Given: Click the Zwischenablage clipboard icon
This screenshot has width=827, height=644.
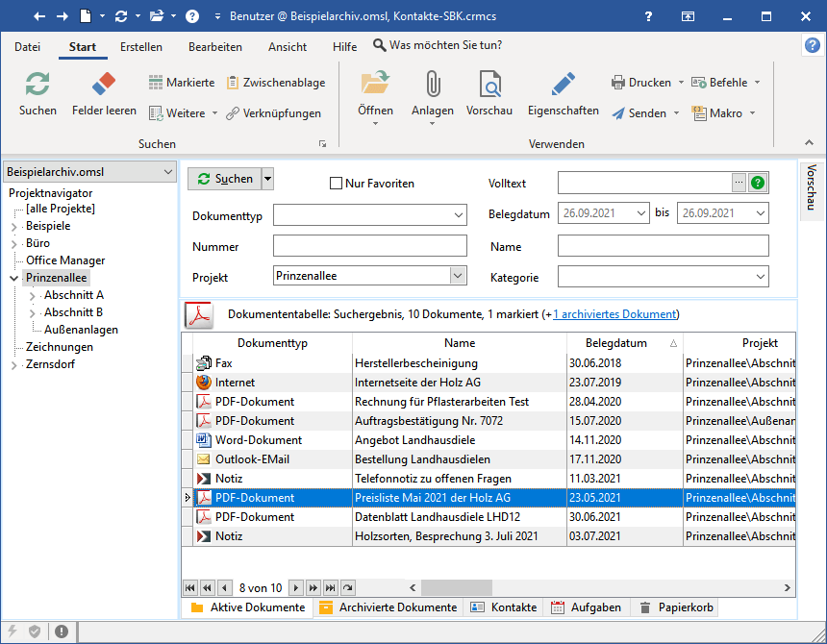Looking at the screenshot, I should tap(233, 83).
